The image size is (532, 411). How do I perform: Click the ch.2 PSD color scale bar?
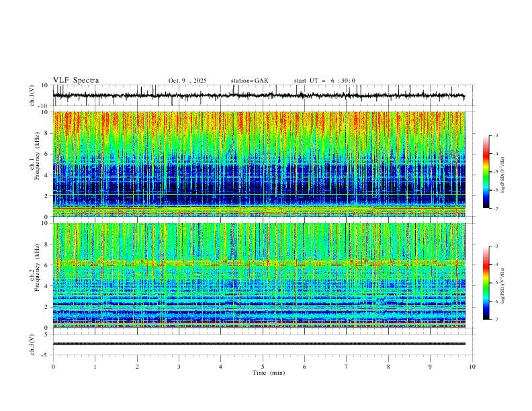tap(486, 283)
